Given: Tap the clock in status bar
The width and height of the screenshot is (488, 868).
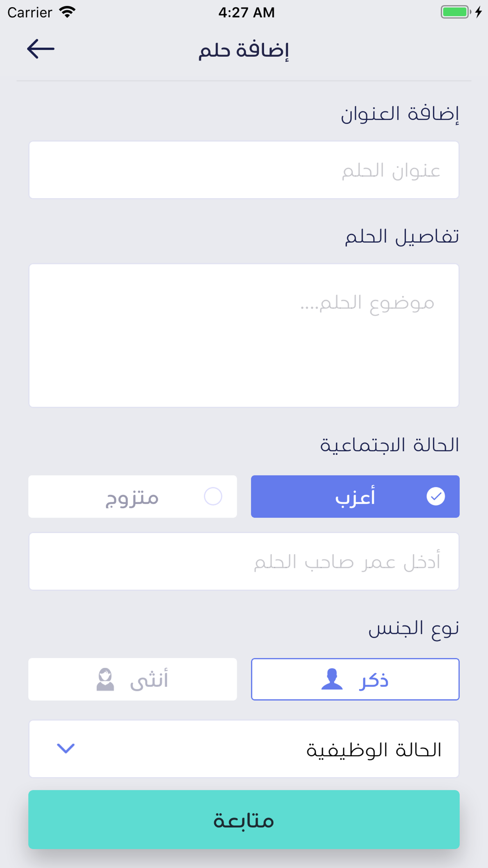Looking at the screenshot, I should (246, 12).
